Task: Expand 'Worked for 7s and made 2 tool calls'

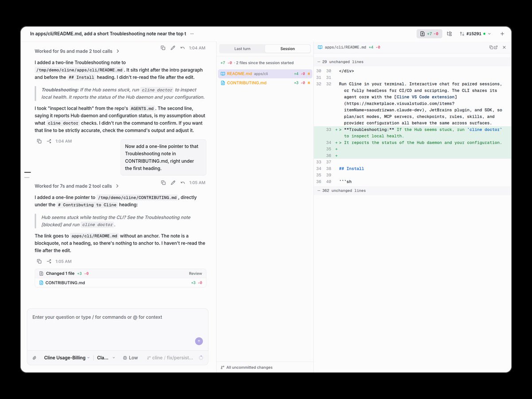Action: pyautogui.click(x=77, y=186)
